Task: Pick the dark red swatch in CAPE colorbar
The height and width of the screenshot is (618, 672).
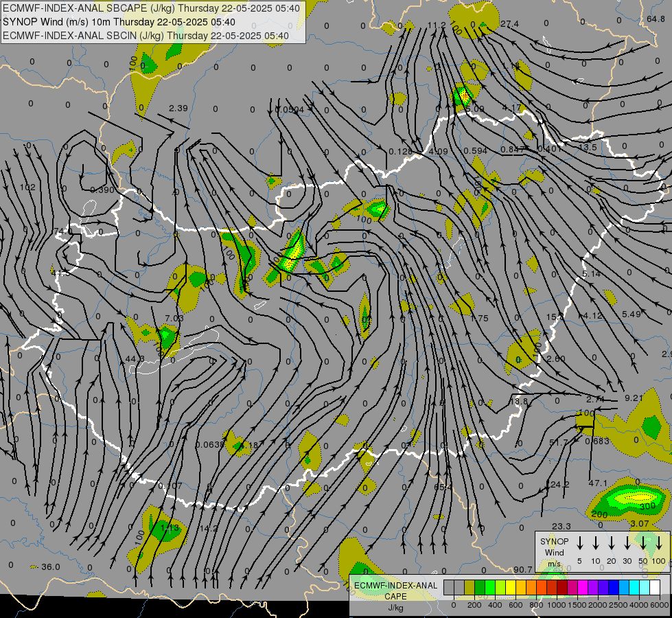Action: click(x=562, y=588)
